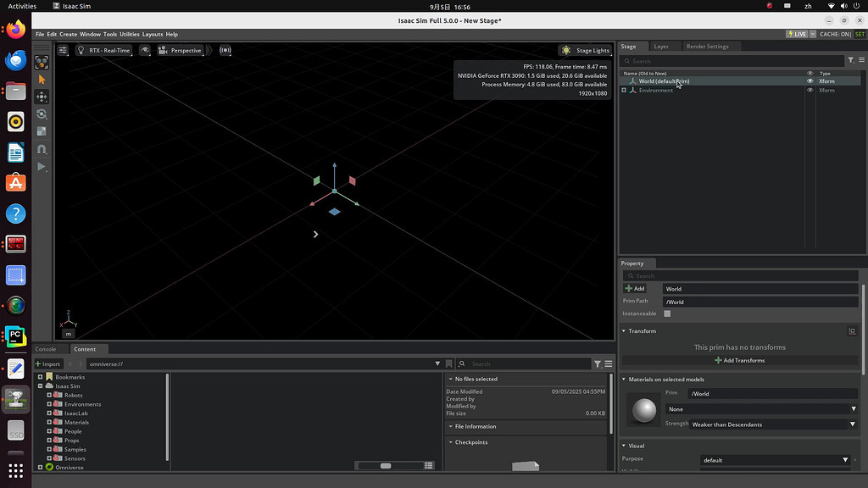This screenshot has width=868, height=488.
Task: Open the RTX - Real-Time renderer dropdown
Action: 108,50
